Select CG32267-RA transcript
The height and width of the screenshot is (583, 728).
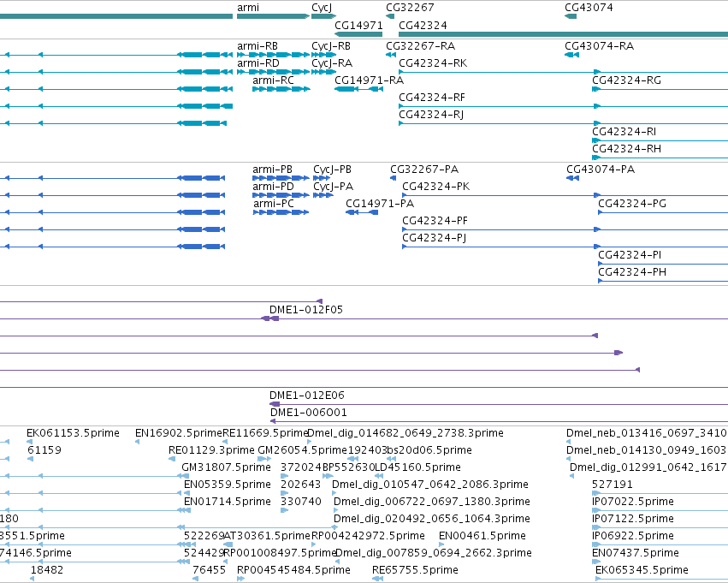click(x=391, y=55)
